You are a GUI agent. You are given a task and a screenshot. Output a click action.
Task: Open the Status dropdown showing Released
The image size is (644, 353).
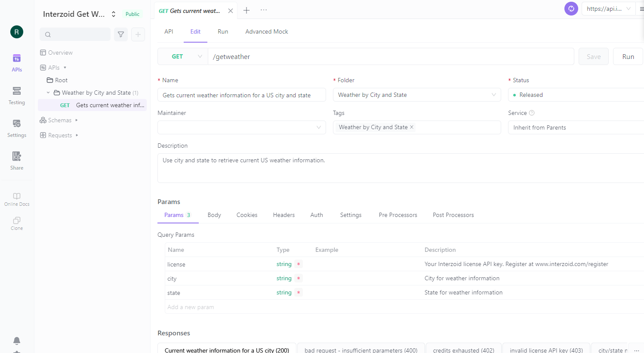tap(576, 95)
